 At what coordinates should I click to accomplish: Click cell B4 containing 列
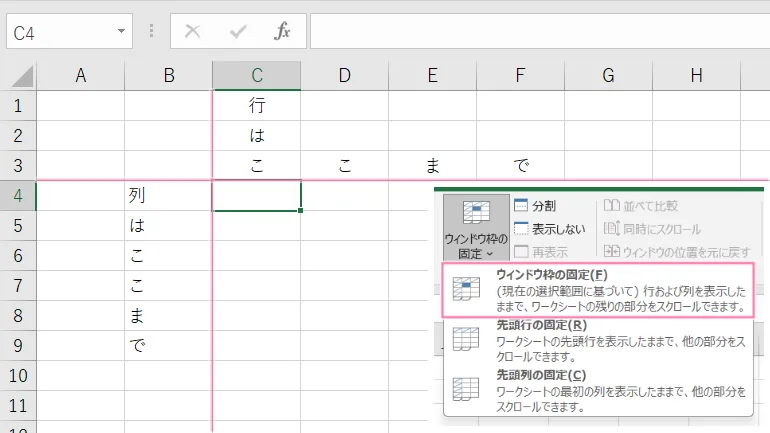169,195
